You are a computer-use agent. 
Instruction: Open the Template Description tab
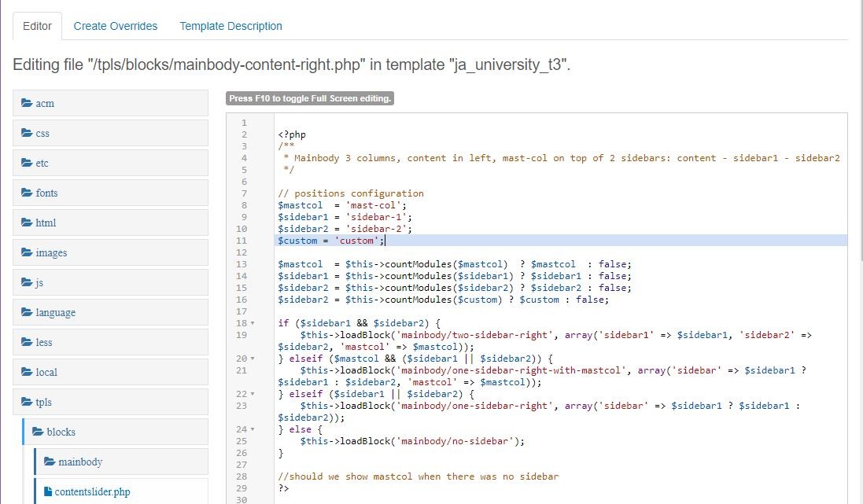click(x=231, y=26)
